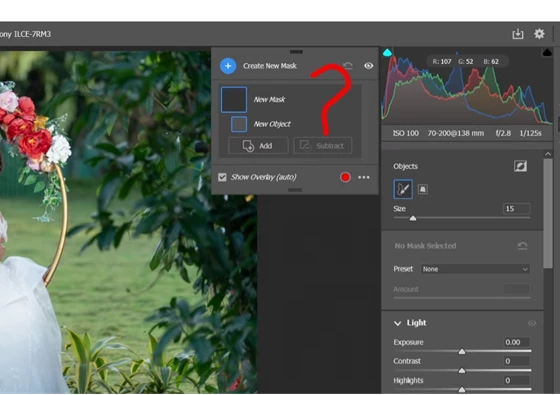Toggle mask overlay visibility eye icon

click(x=369, y=66)
